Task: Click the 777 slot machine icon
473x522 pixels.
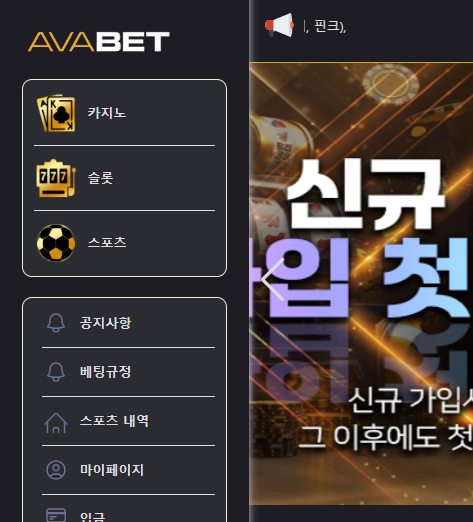Action: (x=56, y=178)
